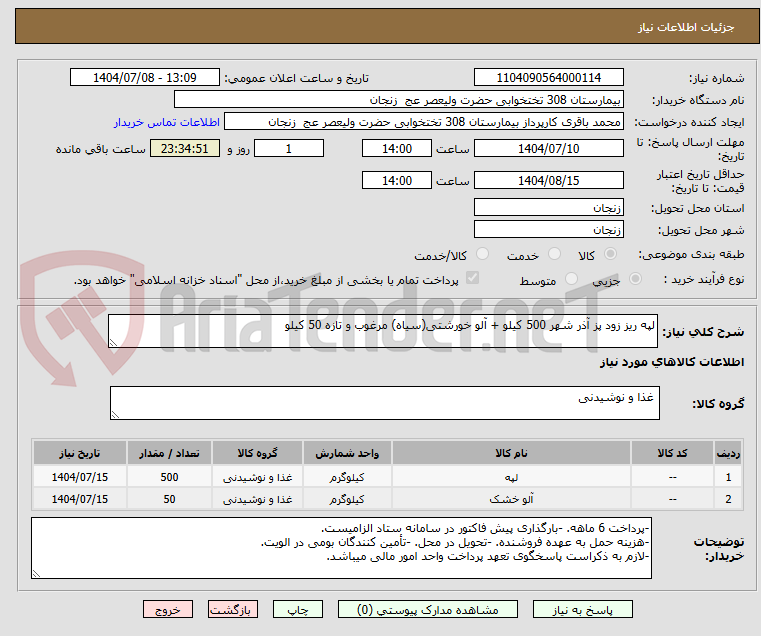The image size is (761, 636).
Task: Select the متوسط purchase type radio
Action: coord(572,279)
